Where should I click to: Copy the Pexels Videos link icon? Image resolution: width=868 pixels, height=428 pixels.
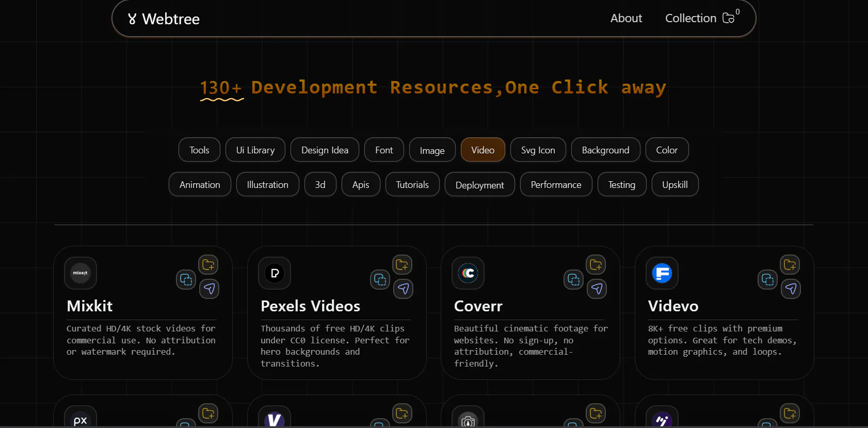380,279
